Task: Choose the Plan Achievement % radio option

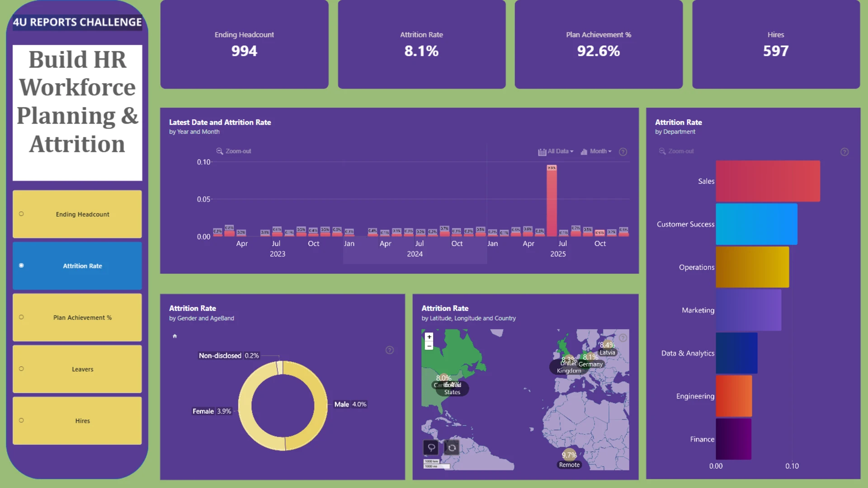Action: pyautogui.click(x=21, y=317)
